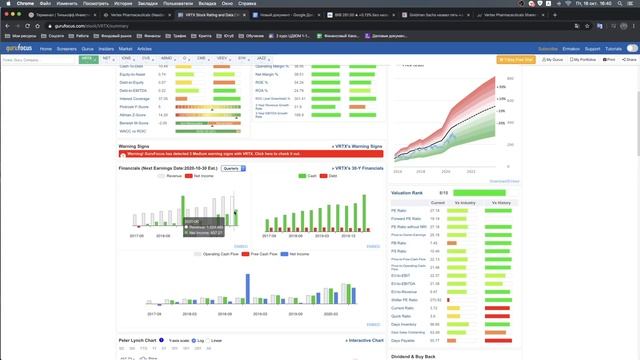Image resolution: width=640 pixels, height=360 pixels.
Task: Open the Wi-Fi status menu
Action: pos(568,3)
